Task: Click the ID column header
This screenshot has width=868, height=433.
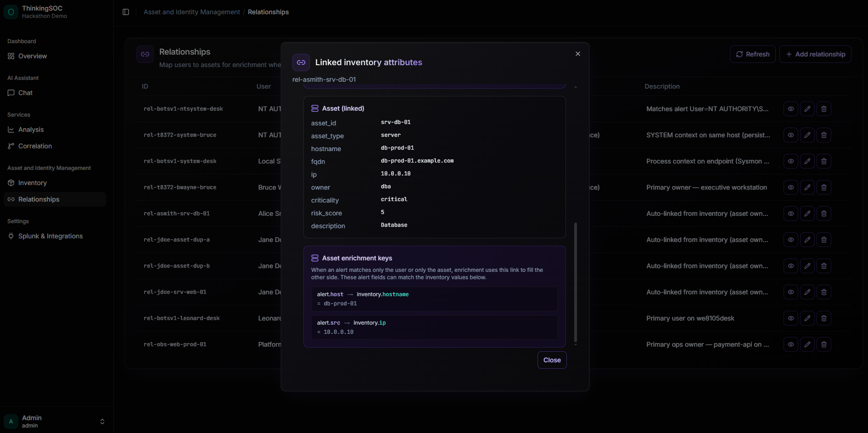Action: [145, 86]
